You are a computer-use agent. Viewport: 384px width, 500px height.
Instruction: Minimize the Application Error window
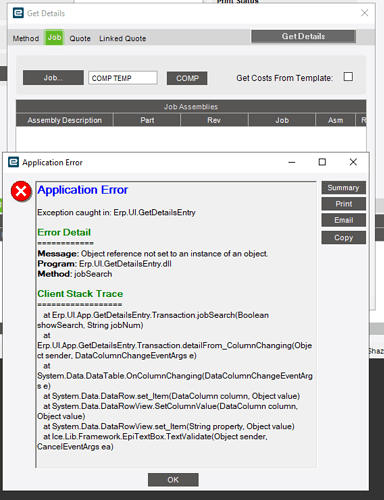[x=292, y=162]
